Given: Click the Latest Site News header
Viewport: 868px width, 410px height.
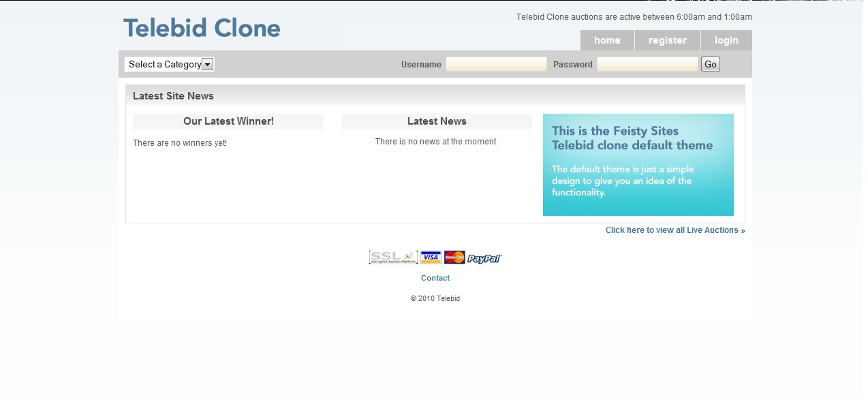Looking at the screenshot, I should click(x=173, y=96).
